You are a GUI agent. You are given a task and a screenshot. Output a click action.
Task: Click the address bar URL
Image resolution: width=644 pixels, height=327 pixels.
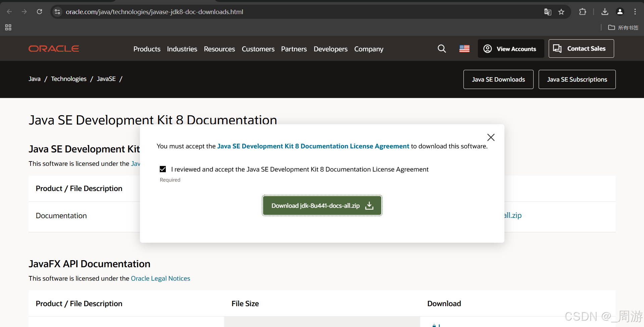[154, 12]
